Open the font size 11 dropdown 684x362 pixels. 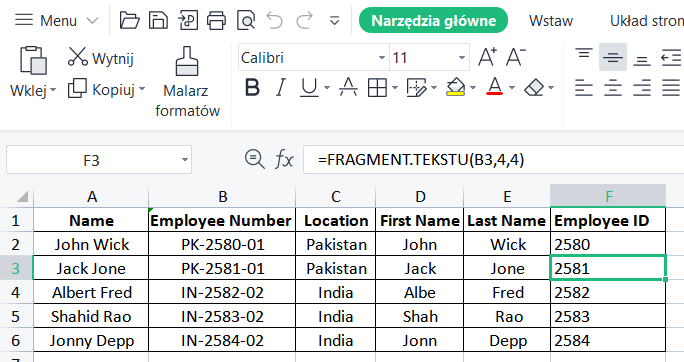pos(462,58)
